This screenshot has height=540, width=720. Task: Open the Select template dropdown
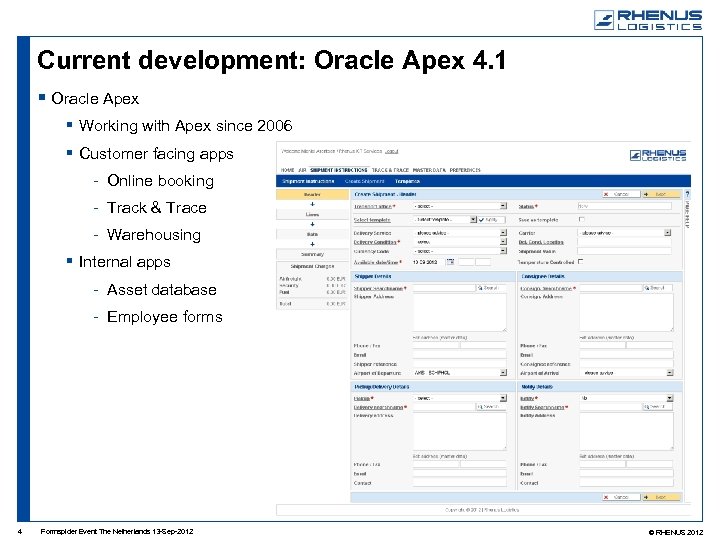pyautogui.click(x=444, y=220)
